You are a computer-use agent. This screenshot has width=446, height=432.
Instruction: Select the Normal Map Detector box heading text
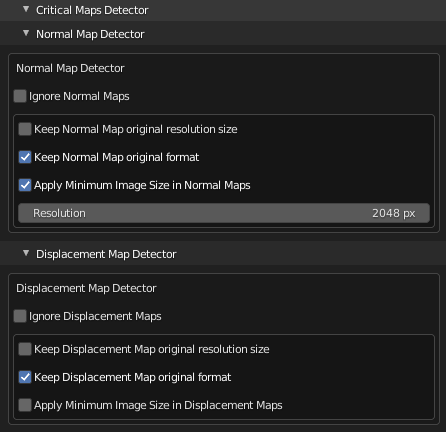coord(70,68)
